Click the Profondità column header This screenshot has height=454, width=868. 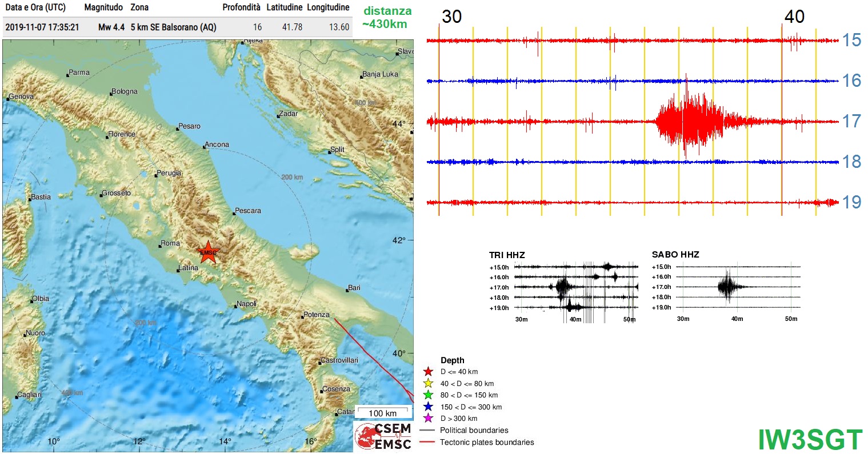[242, 7]
